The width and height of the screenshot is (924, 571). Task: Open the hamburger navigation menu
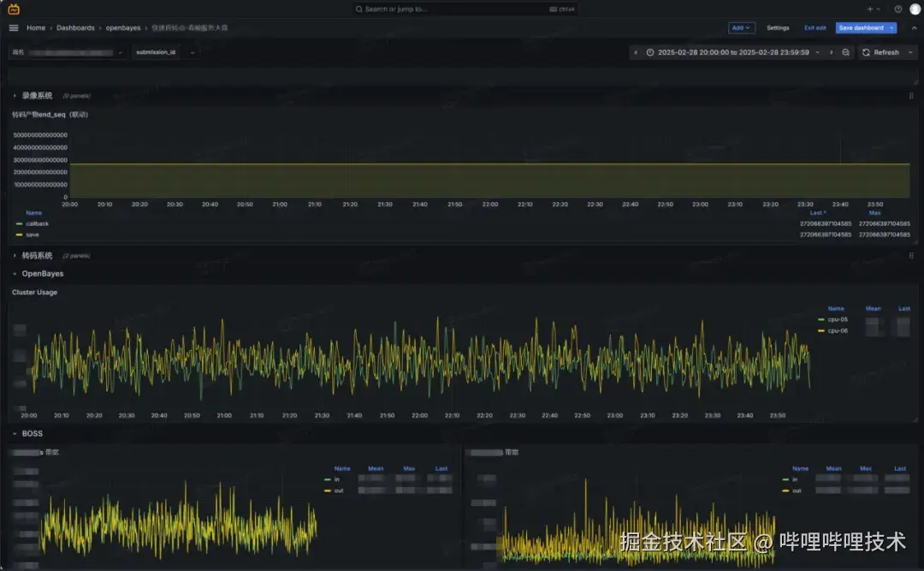pyautogui.click(x=14, y=27)
